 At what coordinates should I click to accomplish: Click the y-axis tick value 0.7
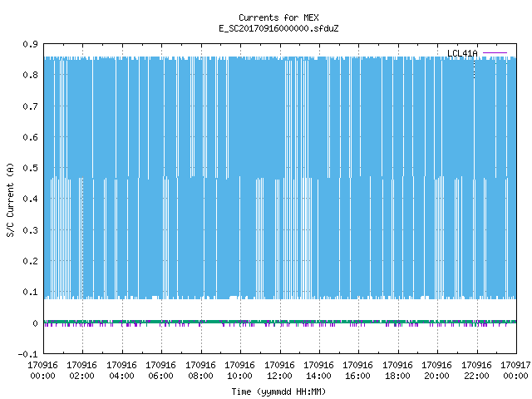(x=30, y=106)
